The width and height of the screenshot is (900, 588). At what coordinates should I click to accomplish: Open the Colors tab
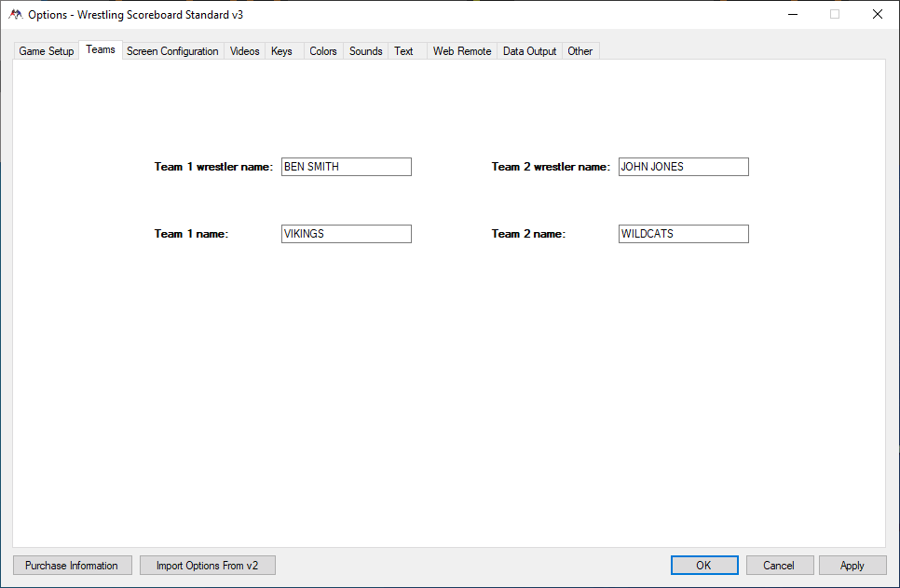click(323, 51)
